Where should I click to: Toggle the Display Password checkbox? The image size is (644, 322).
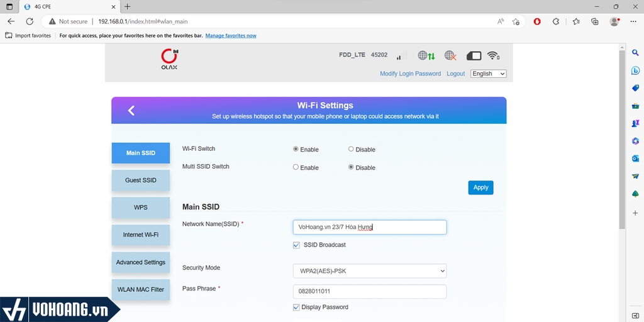pos(296,307)
